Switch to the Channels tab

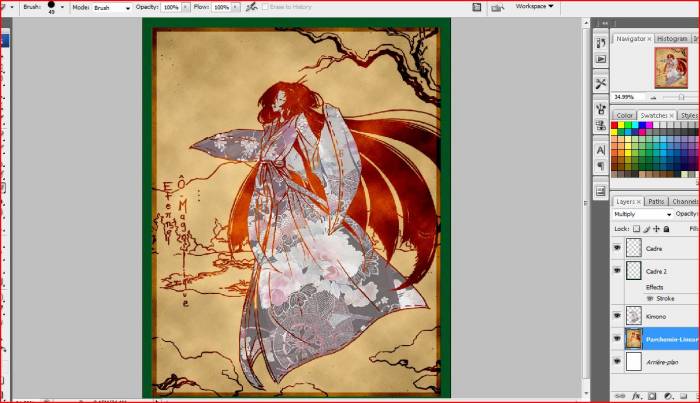(x=685, y=202)
